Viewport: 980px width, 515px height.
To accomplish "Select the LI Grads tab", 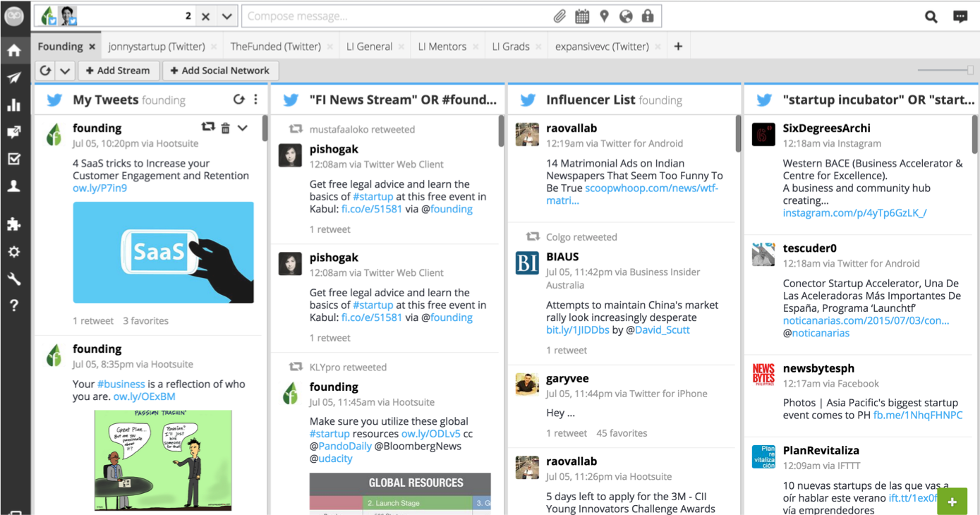I will point(511,47).
